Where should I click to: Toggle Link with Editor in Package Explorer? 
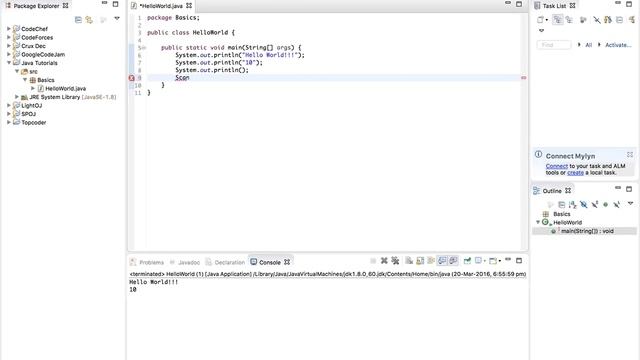[89, 20]
